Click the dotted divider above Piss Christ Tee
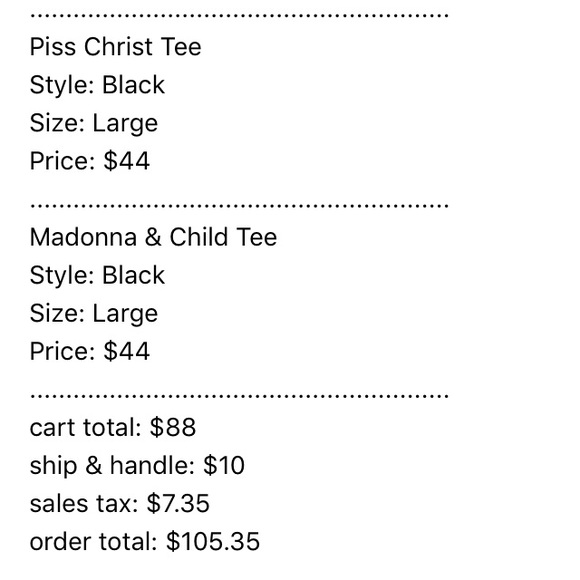This screenshot has width=580, height=580. click(239, 16)
